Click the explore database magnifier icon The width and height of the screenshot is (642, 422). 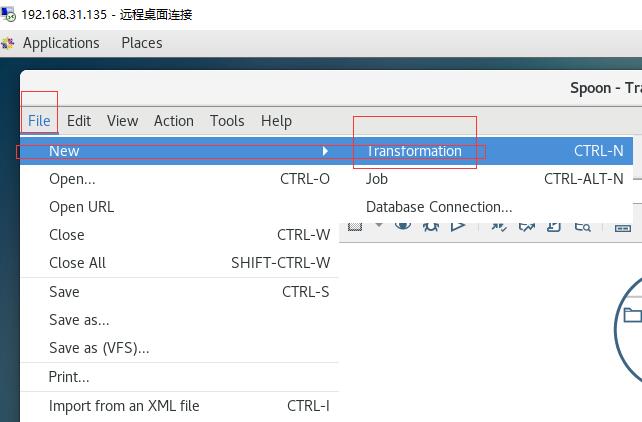coord(582,226)
